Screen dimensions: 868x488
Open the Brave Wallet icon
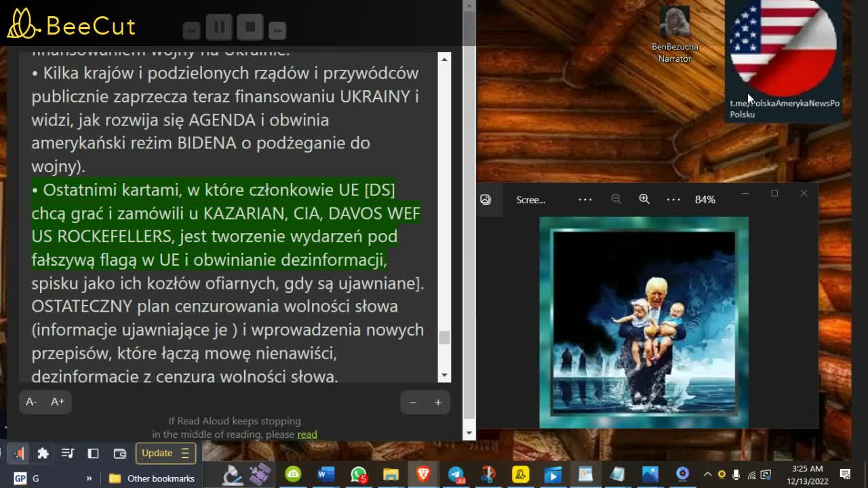pos(120,453)
